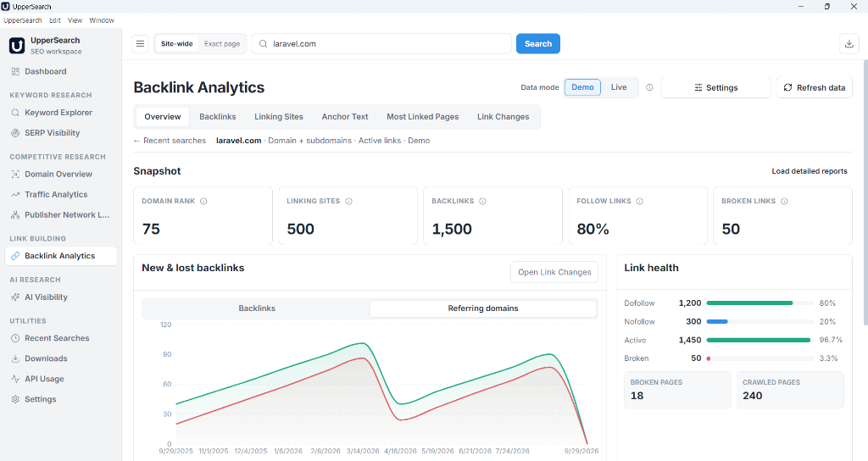Screen dimensions: 868x461
Task: Open the Edit menu
Action: (55, 20)
